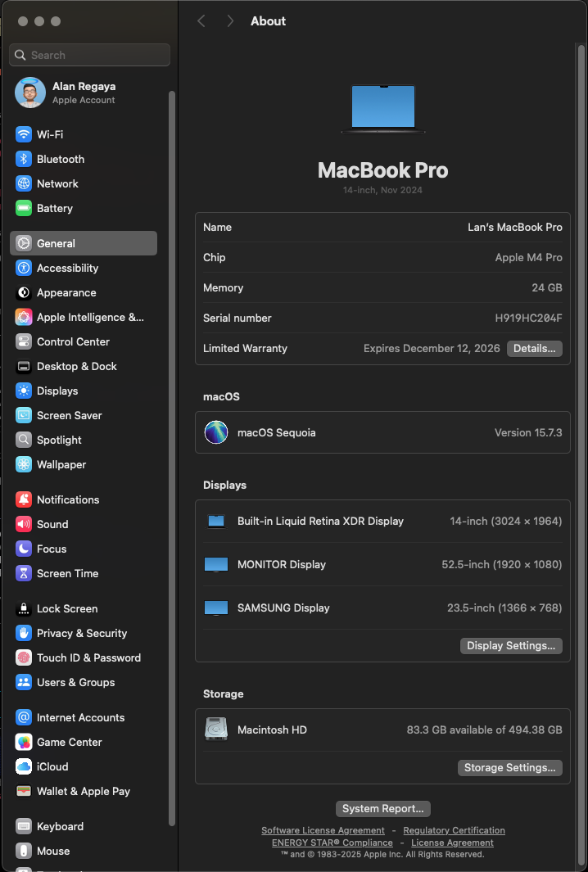Select the Lock Screen icon
Screen dimensions: 588x872
[24, 608]
